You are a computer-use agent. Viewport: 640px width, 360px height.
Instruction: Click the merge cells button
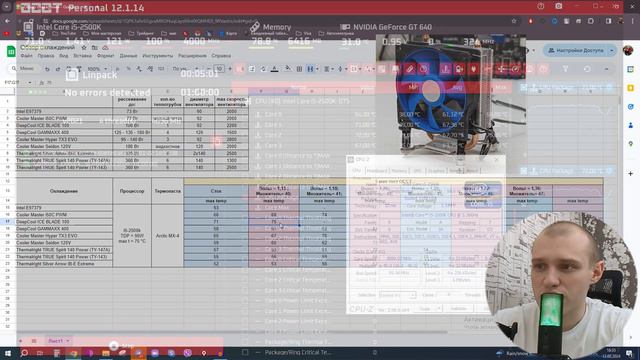310,69
